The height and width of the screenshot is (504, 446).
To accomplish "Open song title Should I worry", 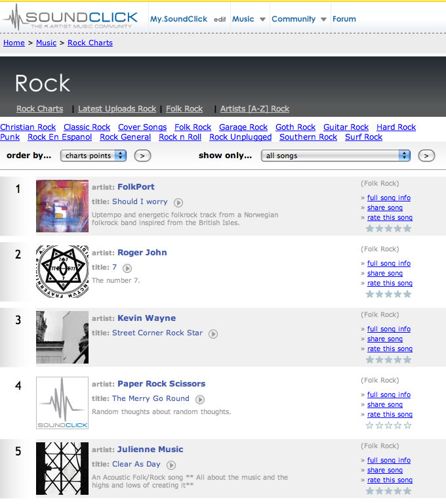I will 140,201.
